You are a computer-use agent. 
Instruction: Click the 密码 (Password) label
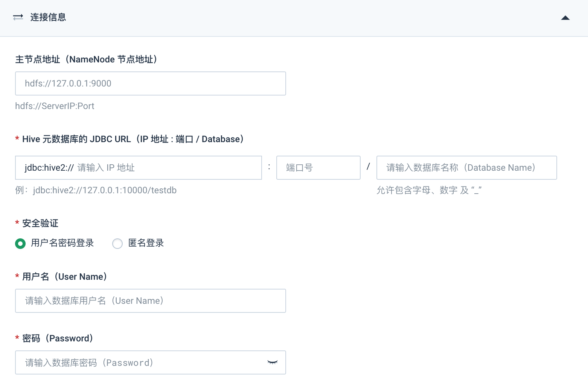coord(58,338)
